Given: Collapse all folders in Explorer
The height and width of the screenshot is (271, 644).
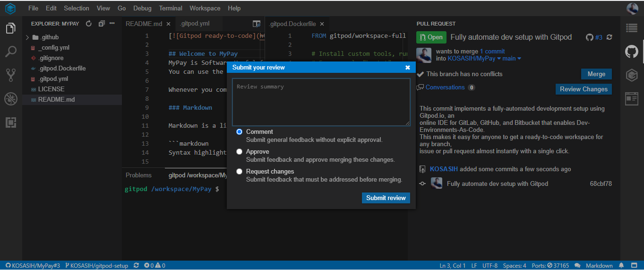Looking at the screenshot, I should point(102,23).
